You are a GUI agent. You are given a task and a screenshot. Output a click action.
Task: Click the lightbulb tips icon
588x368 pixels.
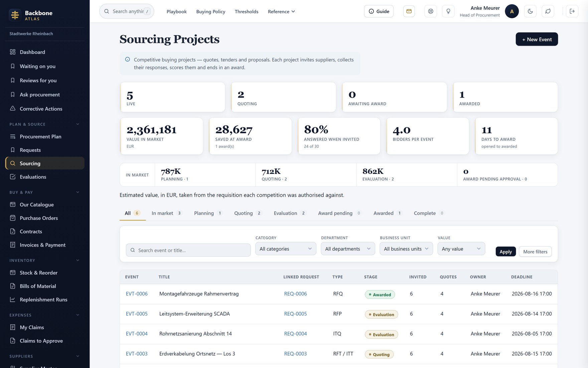(x=448, y=11)
